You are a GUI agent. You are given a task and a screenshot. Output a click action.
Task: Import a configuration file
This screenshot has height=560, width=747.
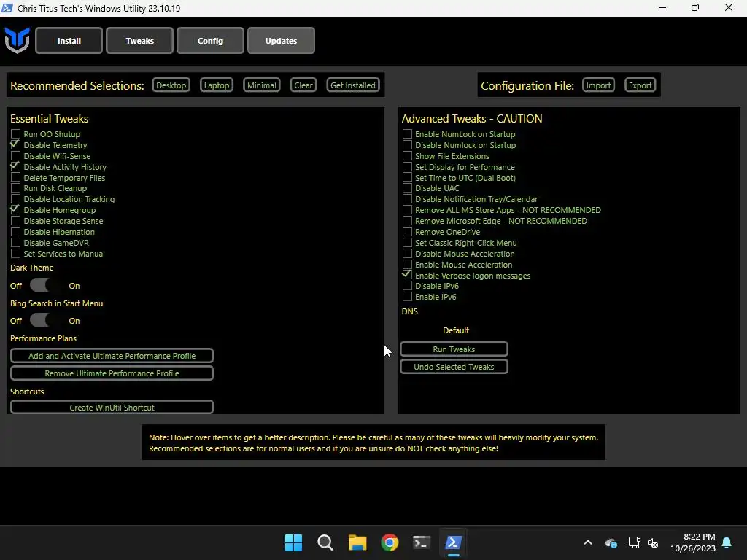point(598,85)
